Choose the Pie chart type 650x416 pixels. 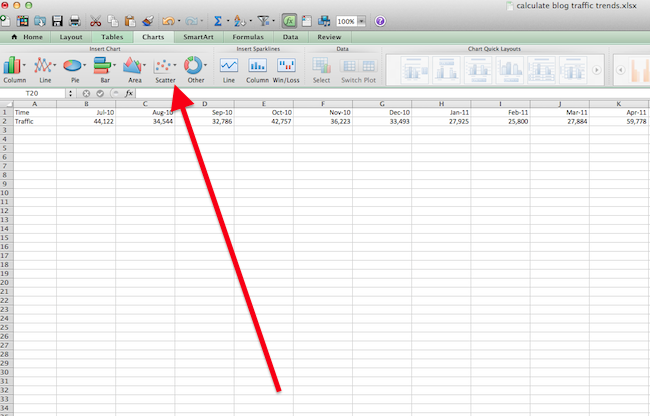[x=74, y=67]
